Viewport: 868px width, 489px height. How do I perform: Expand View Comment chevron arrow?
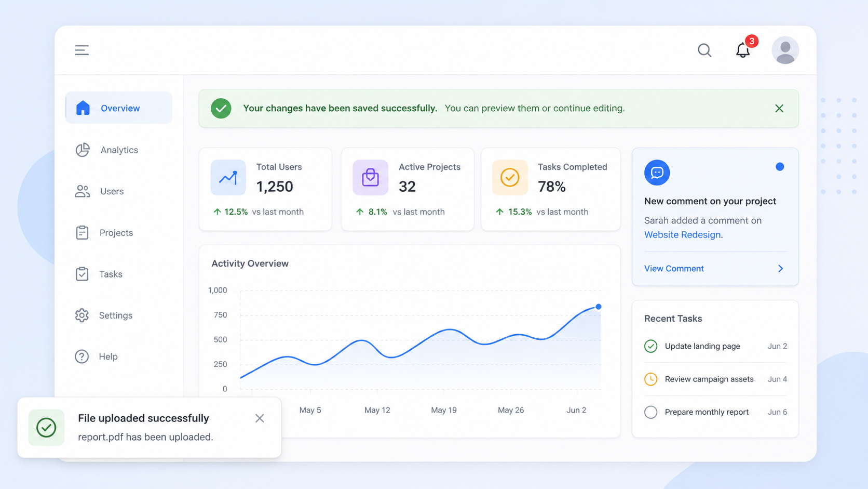(x=780, y=269)
